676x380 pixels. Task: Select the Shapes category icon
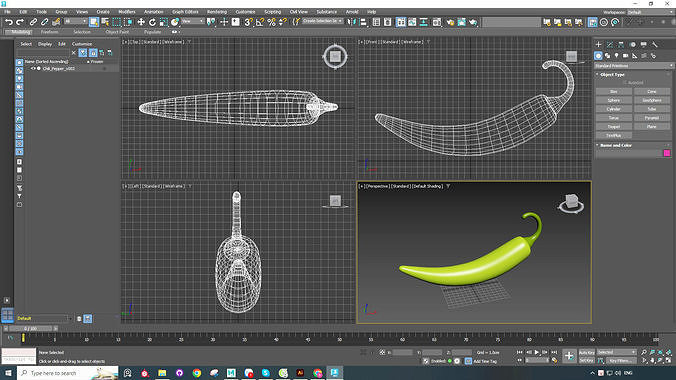pos(607,56)
